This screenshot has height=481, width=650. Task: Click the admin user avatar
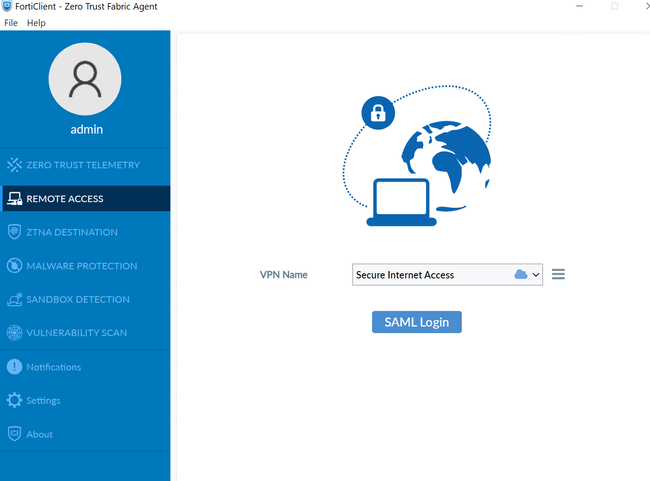(x=85, y=79)
